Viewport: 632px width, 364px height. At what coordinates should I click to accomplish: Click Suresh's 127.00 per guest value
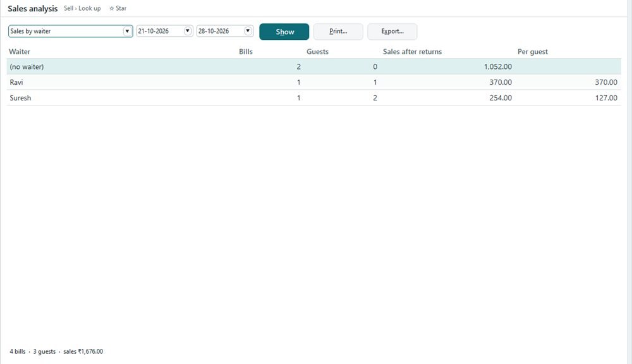coord(606,98)
